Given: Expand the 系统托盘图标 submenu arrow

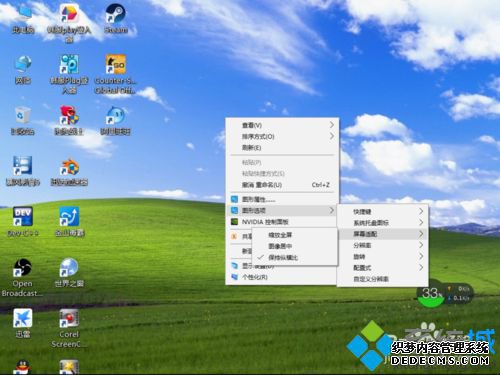Looking at the screenshot, I should [x=421, y=222].
